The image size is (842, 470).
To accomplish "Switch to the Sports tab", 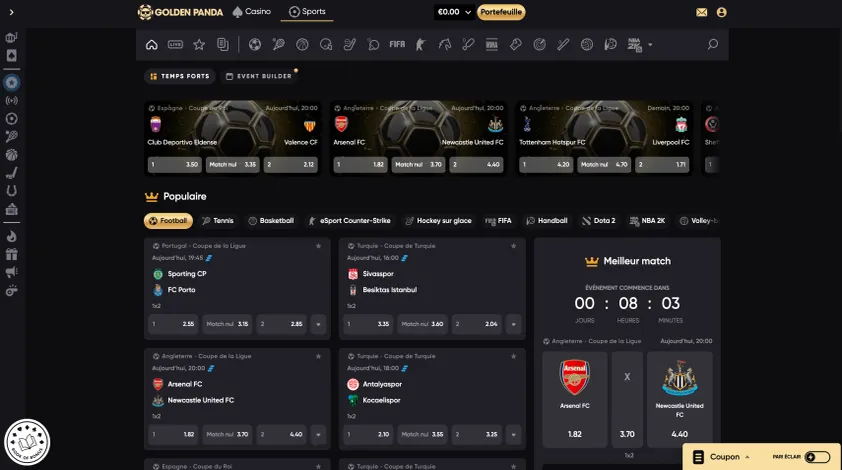I will point(307,11).
